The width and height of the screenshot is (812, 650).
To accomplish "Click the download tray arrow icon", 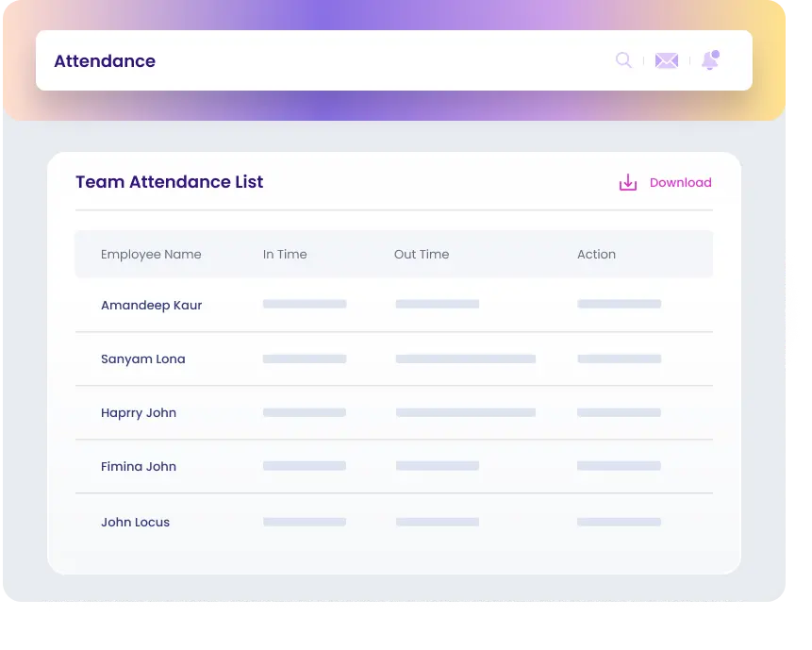I will pos(628,183).
